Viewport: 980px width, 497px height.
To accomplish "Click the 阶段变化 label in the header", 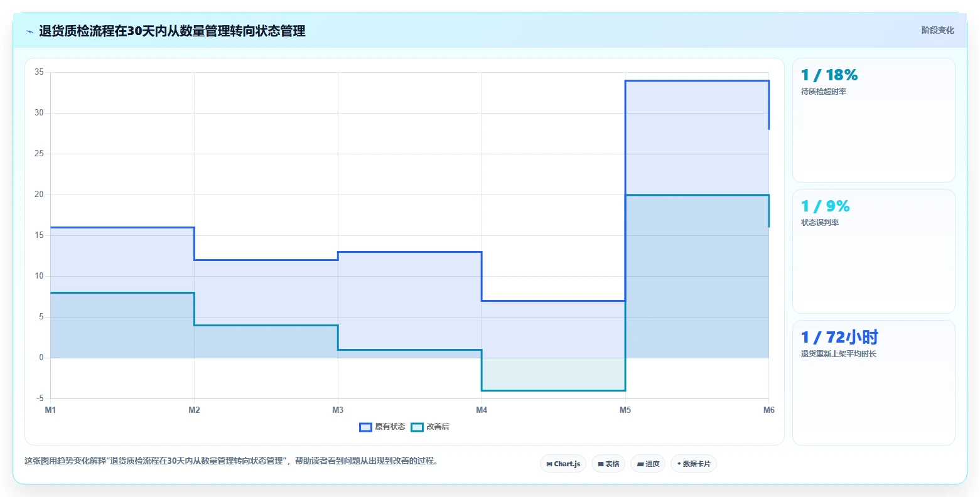I will (937, 30).
